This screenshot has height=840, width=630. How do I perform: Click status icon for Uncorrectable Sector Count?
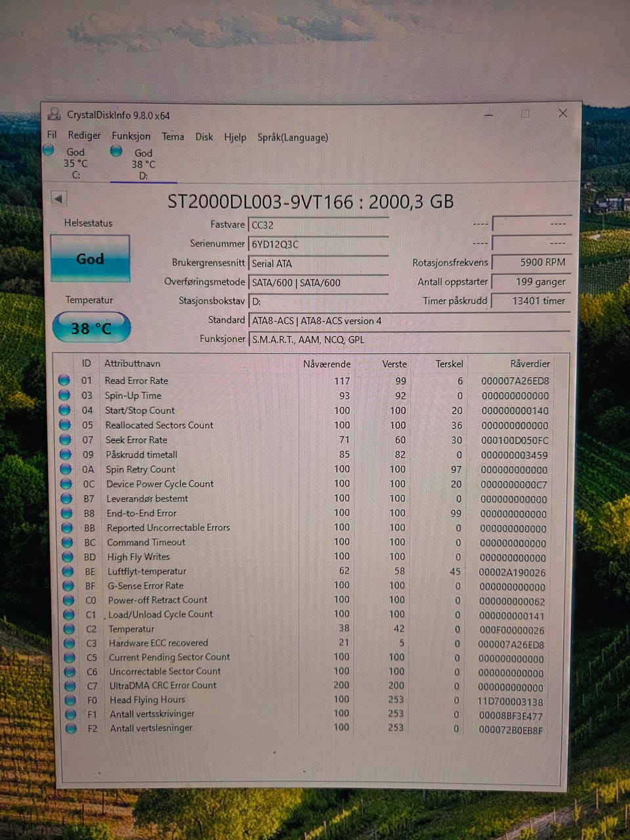tap(70, 671)
